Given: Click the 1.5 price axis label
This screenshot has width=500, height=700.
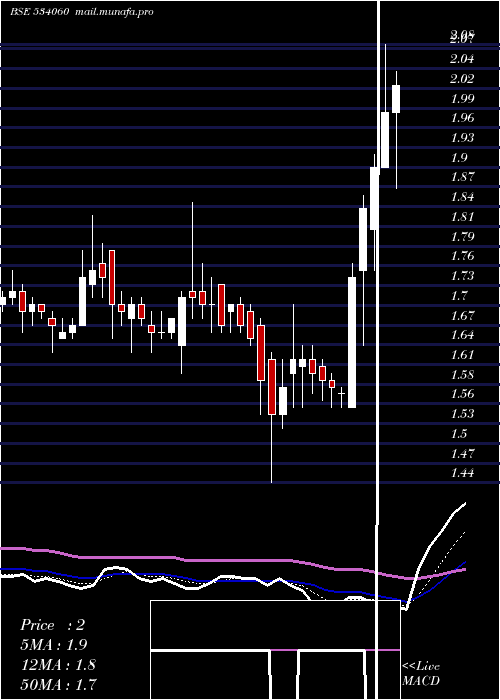Looking at the screenshot, I should [459, 433].
